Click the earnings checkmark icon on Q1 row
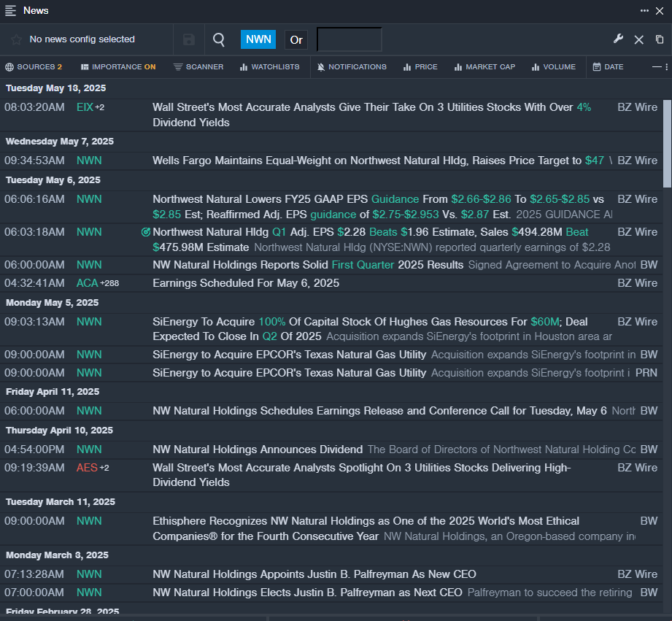 pyautogui.click(x=146, y=232)
